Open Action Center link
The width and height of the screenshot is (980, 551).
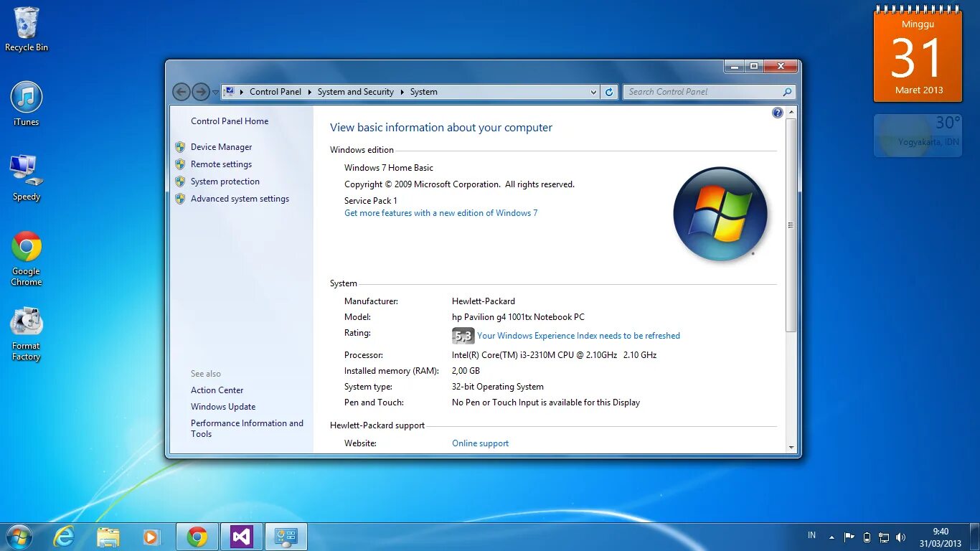coord(217,390)
